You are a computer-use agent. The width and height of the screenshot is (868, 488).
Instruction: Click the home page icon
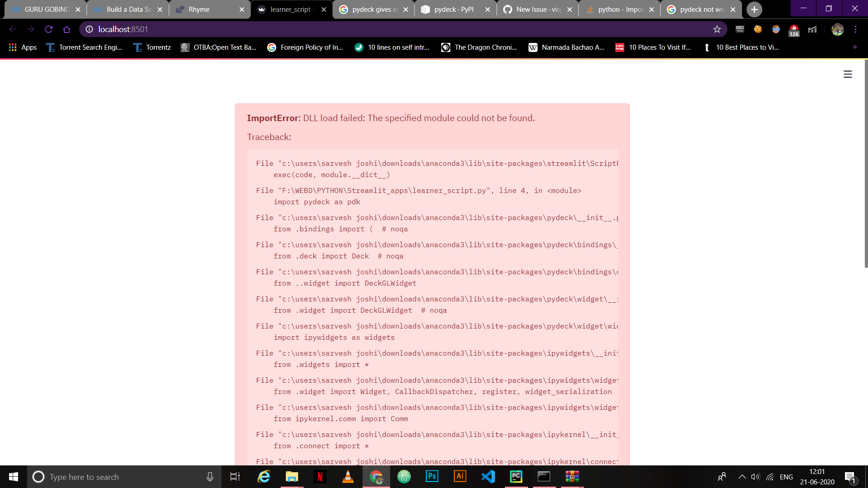point(66,29)
